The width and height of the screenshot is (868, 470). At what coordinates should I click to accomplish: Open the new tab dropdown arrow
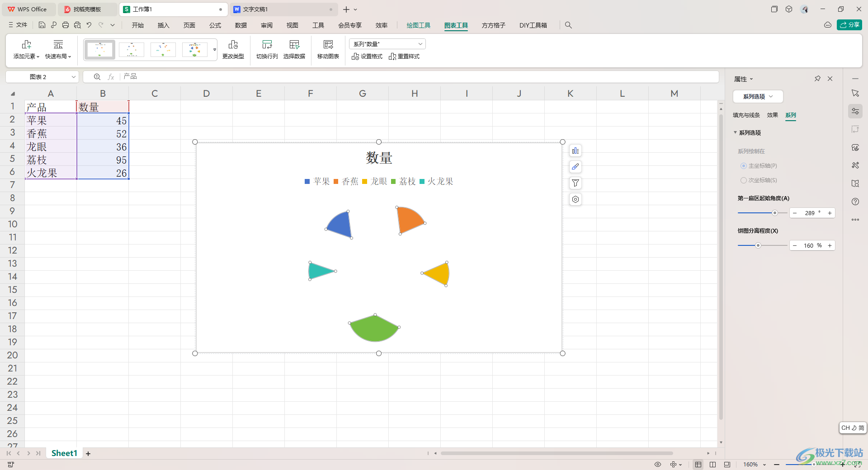point(356,9)
